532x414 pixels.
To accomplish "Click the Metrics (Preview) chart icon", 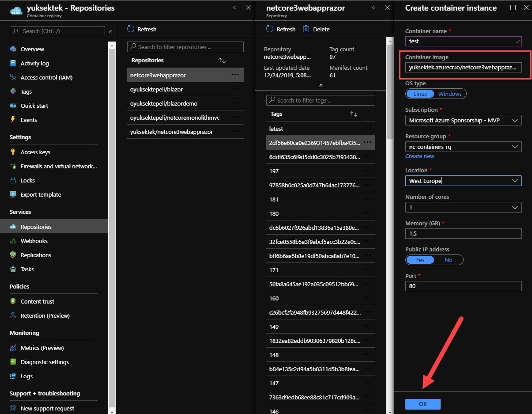I will click(13, 348).
